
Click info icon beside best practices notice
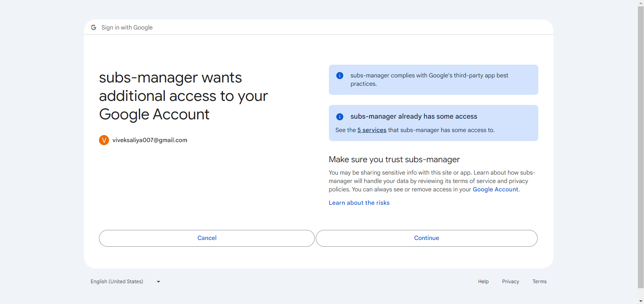tap(340, 75)
